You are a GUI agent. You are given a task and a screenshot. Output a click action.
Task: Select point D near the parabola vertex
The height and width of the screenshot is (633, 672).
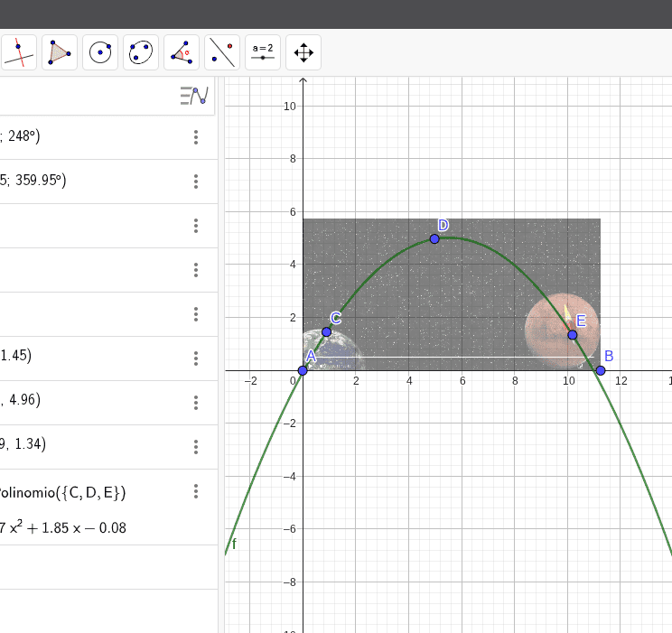[434, 238]
